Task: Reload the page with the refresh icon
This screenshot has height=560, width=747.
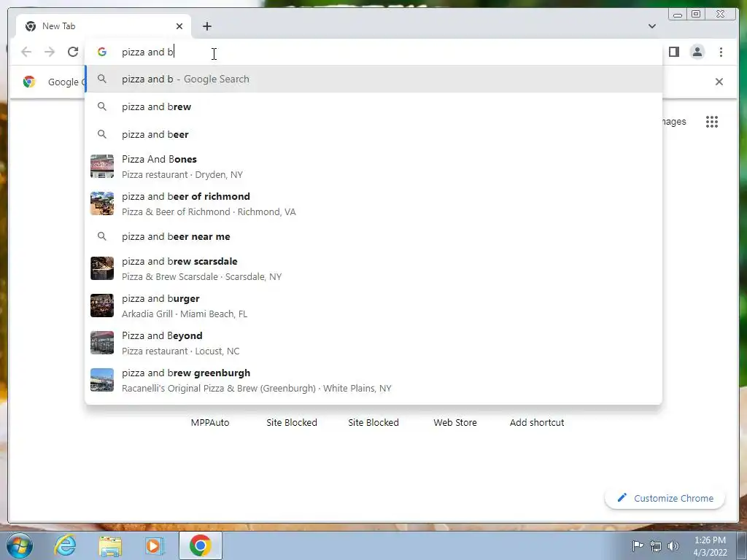Action: (73, 52)
